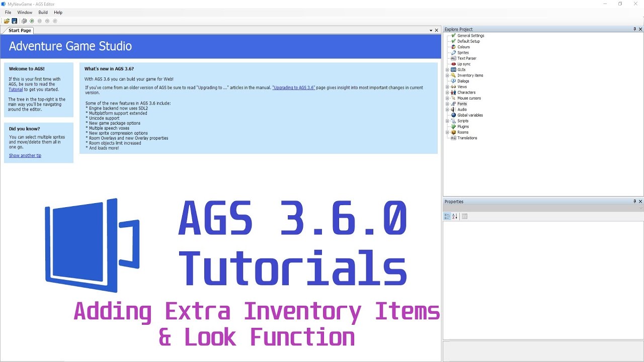
Task: Click the Scripts document icon
Action: pyautogui.click(x=453, y=121)
